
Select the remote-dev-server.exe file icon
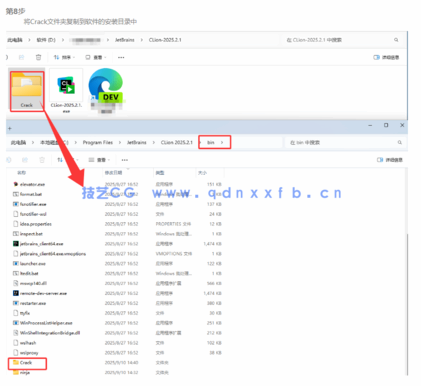[x=15, y=293]
